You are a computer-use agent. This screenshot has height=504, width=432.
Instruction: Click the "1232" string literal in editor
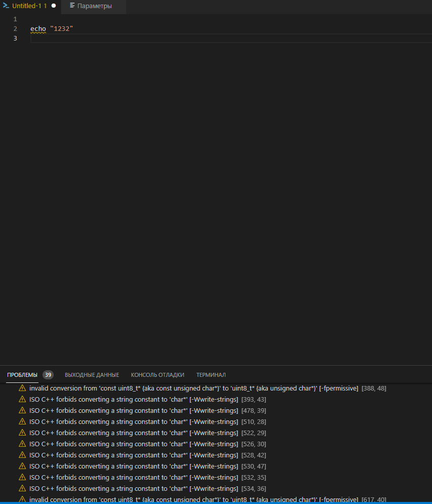(62, 28)
